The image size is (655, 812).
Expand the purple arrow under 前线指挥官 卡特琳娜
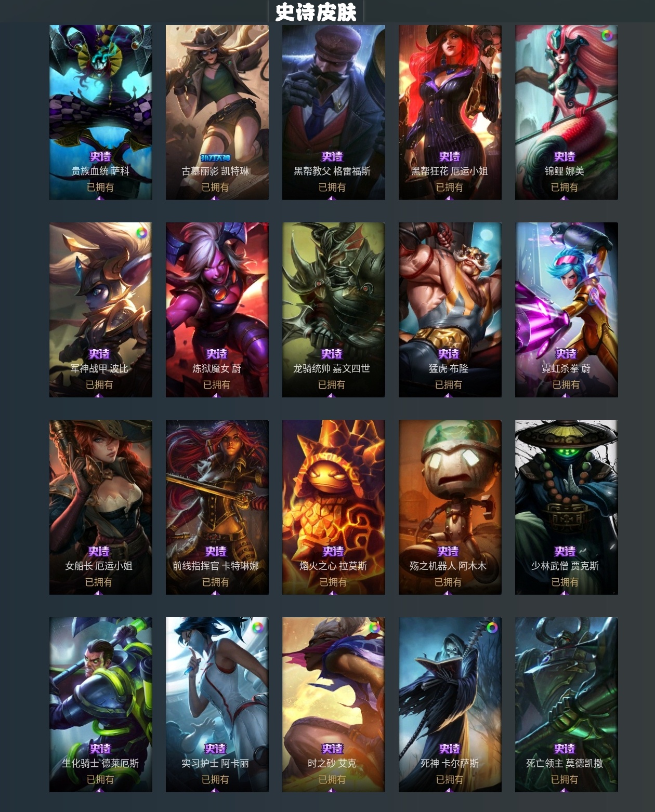(216, 592)
